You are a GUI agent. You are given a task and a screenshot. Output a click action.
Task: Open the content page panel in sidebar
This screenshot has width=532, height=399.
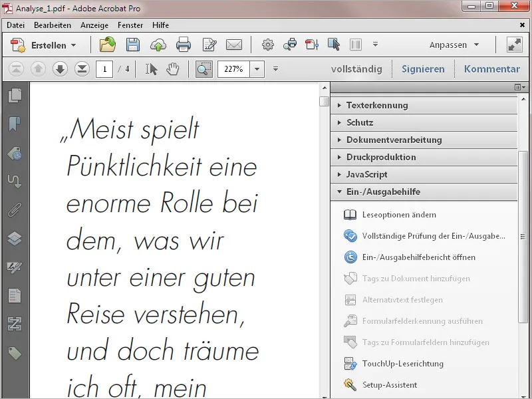[15, 295]
